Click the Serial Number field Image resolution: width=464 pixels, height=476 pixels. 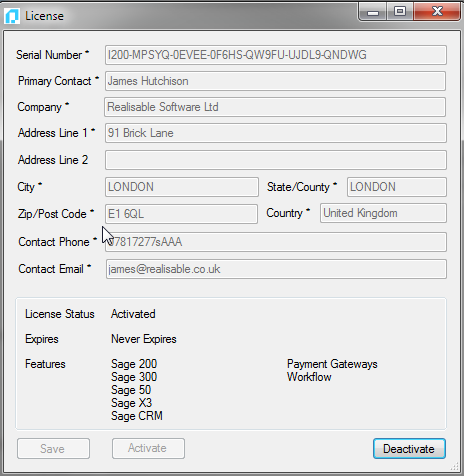[x=276, y=55]
